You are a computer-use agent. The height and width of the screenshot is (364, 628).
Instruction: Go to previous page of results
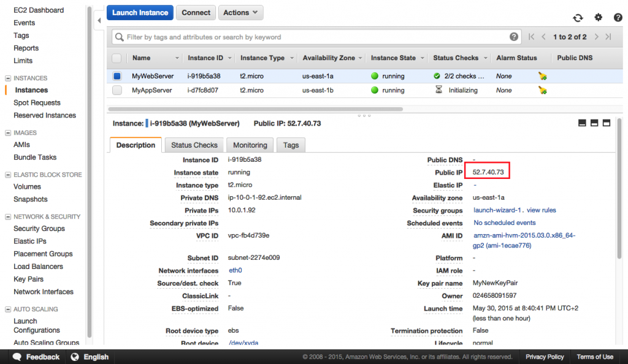(543, 37)
